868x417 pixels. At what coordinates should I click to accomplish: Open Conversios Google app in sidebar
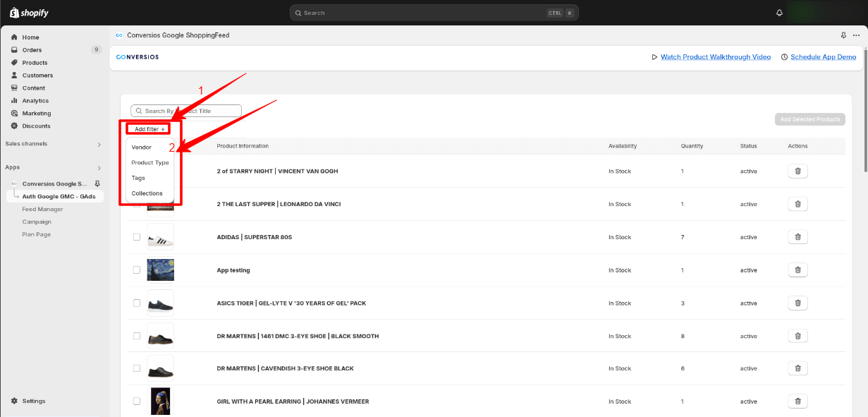coord(55,183)
